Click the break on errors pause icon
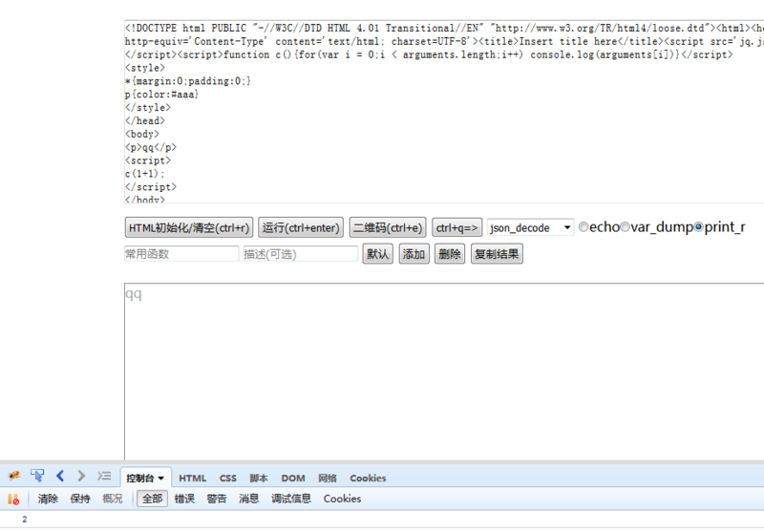Screen dimensions: 764x532 tap(13, 499)
